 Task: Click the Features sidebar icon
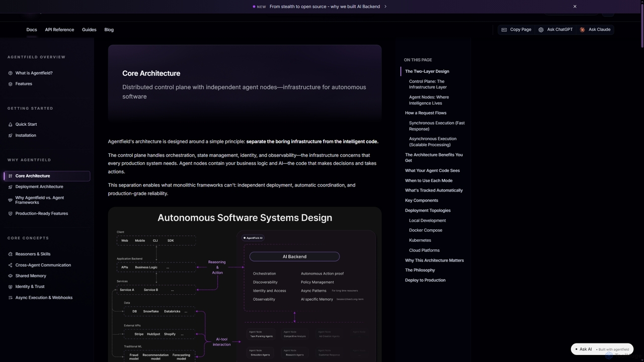(x=11, y=84)
